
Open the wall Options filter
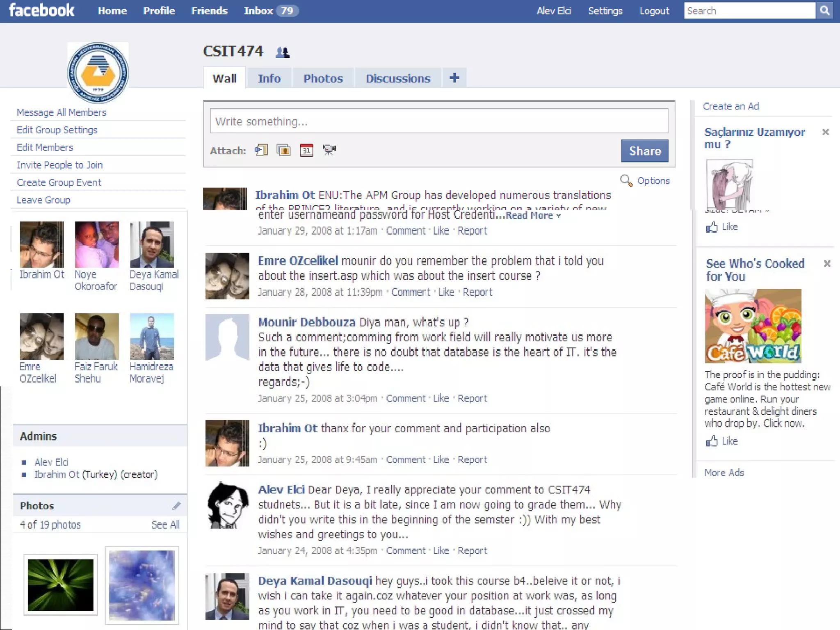653,181
